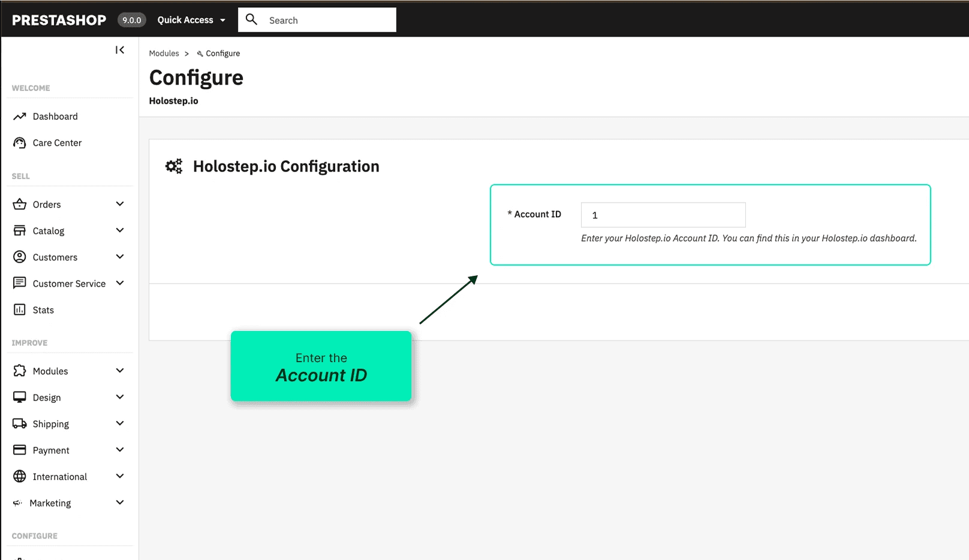Collapse the sidebar menu icon
The width and height of the screenshot is (969, 560).
click(x=120, y=50)
